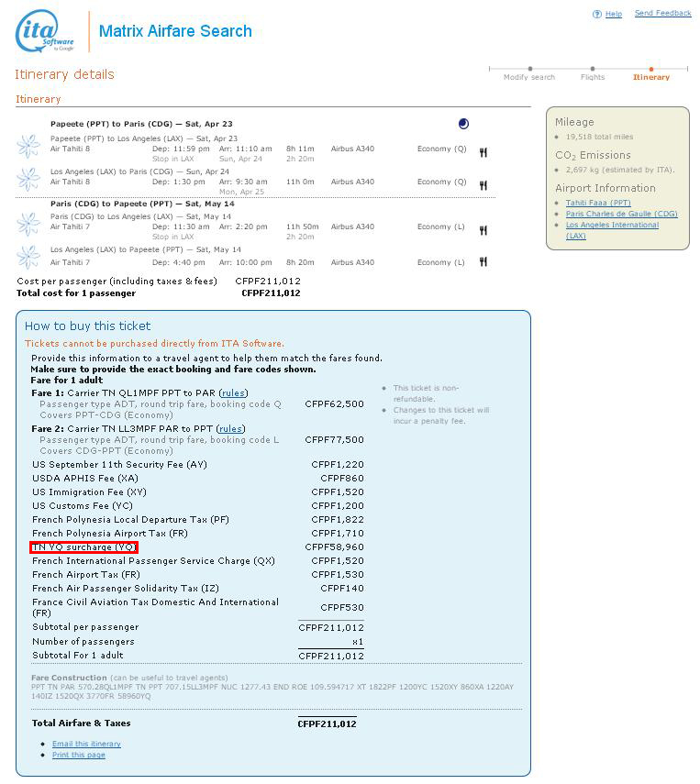Click 'How to buy this ticket' heading
This screenshot has width=700, height=784.
click(87, 326)
